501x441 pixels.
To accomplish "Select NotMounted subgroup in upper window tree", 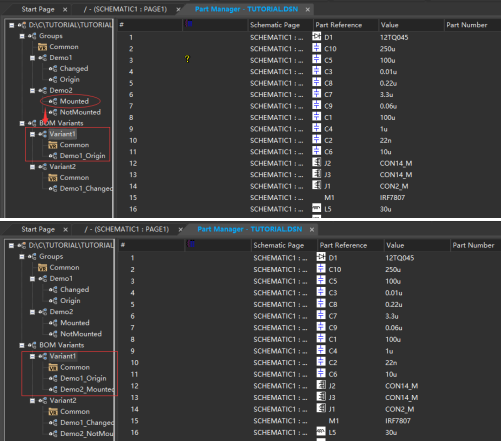I will 80,112.
